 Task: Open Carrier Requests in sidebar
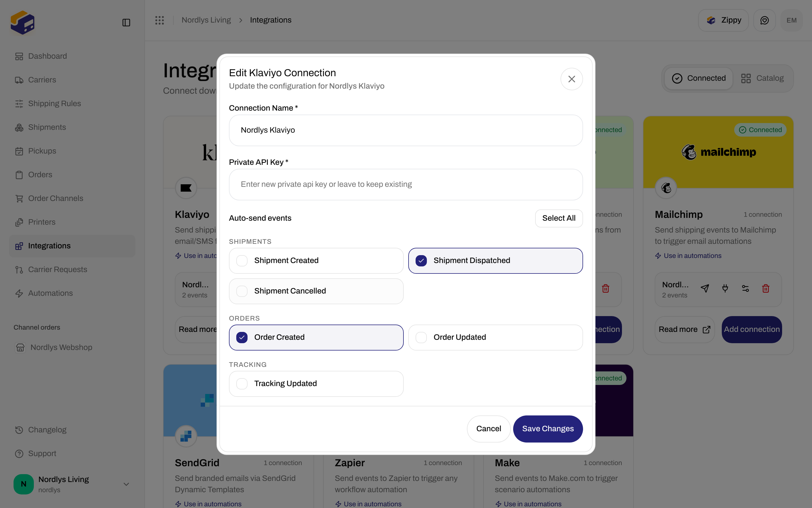coord(72,270)
